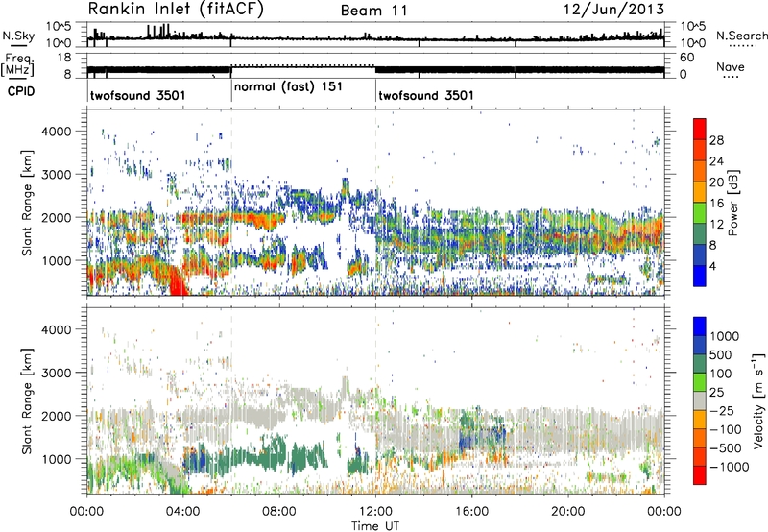The width and height of the screenshot is (768, 532).
Task: Click the 'CPID' row label
Action: coord(21,91)
